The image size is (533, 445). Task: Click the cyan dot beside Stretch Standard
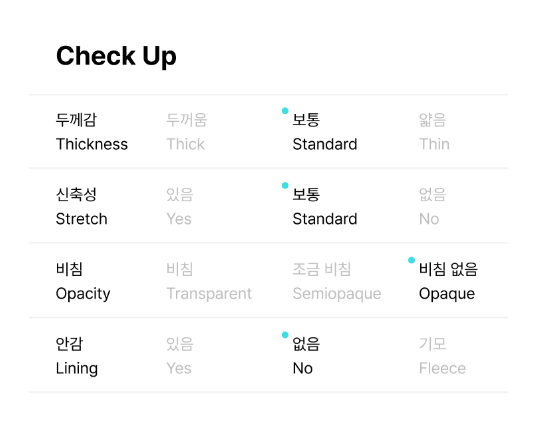point(285,186)
